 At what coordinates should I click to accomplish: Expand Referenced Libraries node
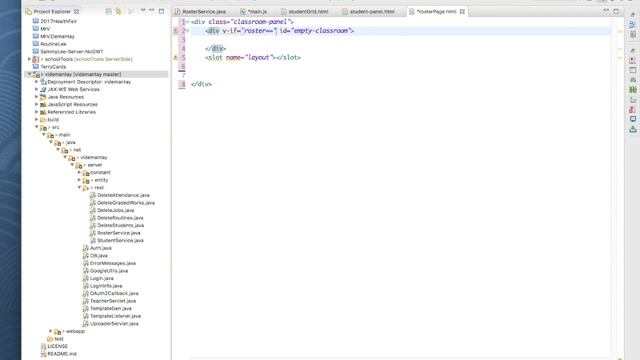point(36,112)
